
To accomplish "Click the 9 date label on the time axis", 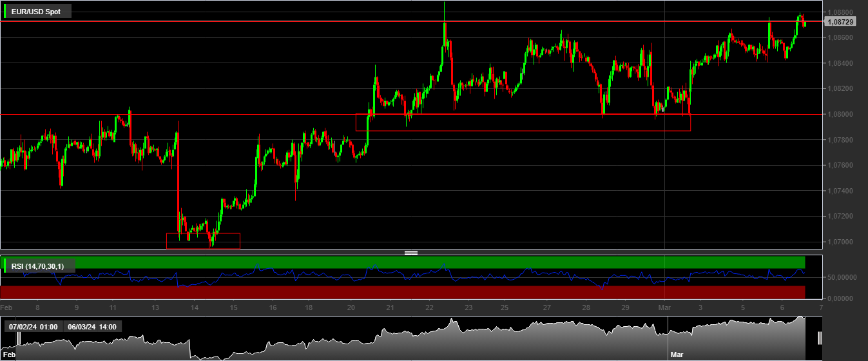I will click(77, 307).
